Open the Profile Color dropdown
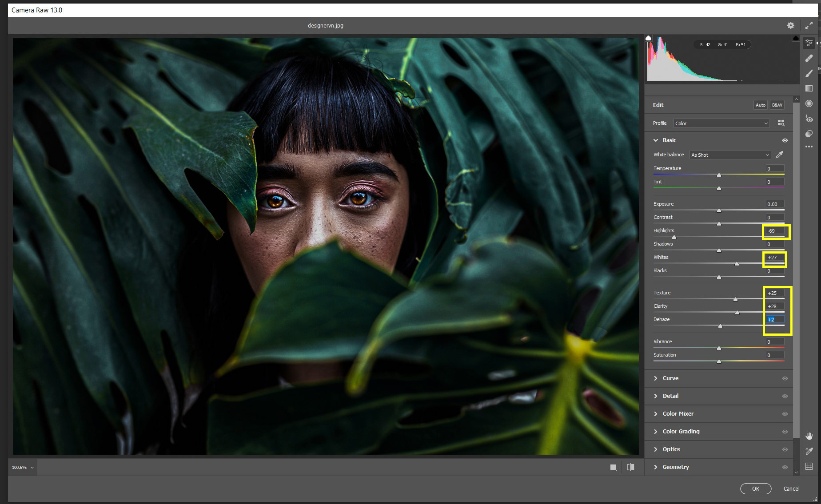This screenshot has height=504, width=821. coord(721,123)
